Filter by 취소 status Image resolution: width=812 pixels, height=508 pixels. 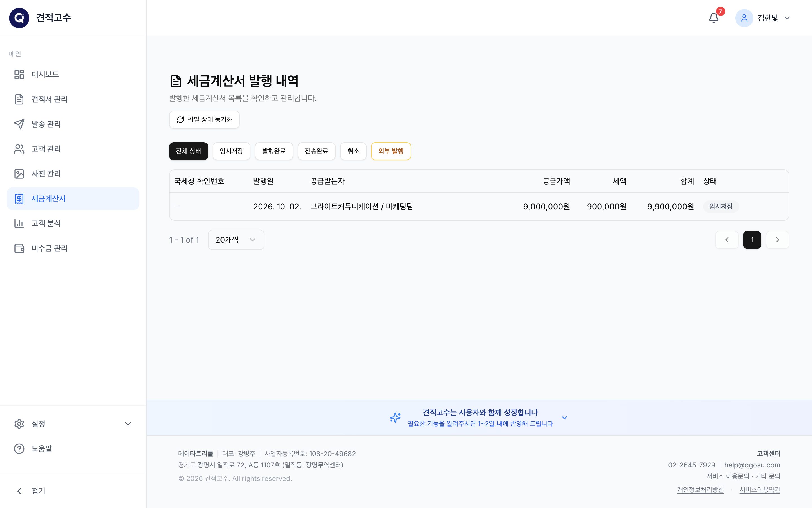[353, 151]
